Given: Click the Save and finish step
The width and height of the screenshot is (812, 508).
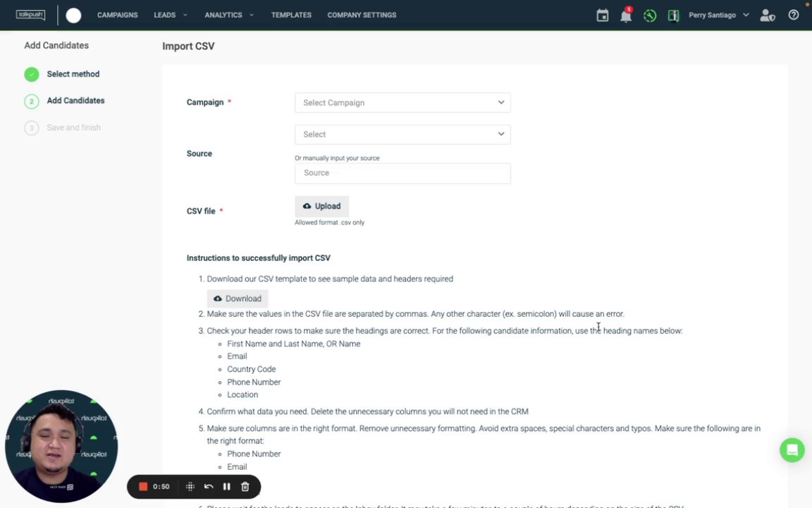Looking at the screenshot, I should (73, 128).
